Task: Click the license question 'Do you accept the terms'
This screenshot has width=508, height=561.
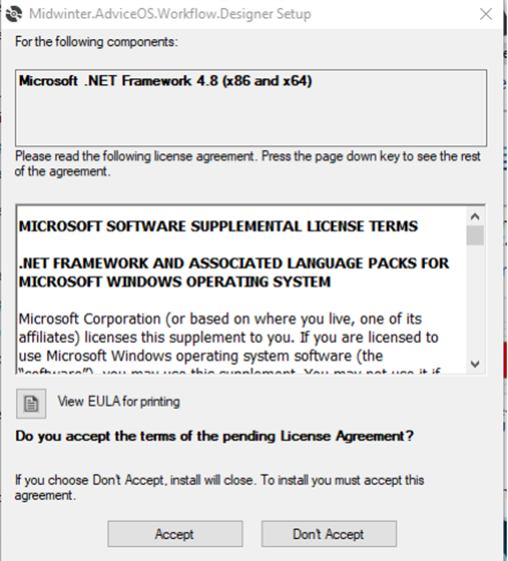Action: pyautogui.click(x=214, y=436)
